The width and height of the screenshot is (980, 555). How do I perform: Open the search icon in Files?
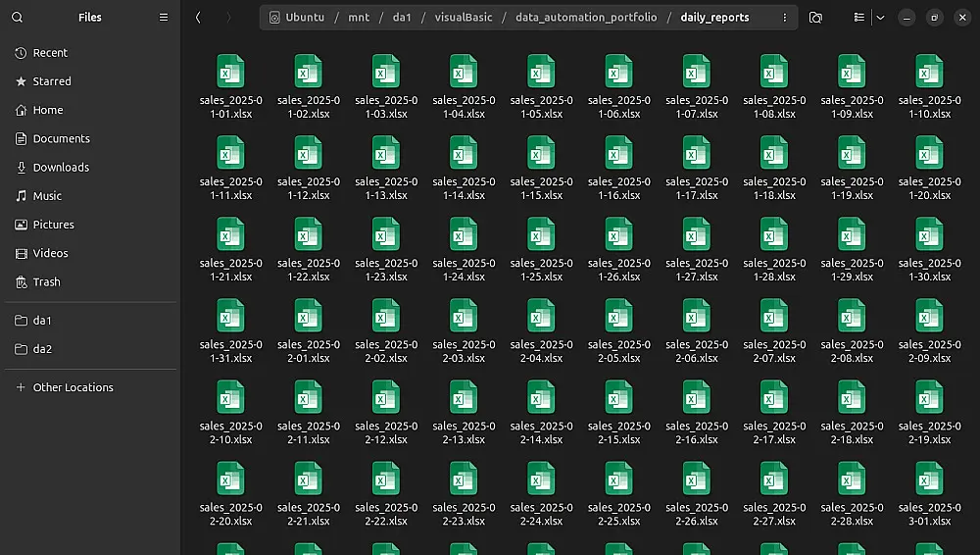[18, 18]
